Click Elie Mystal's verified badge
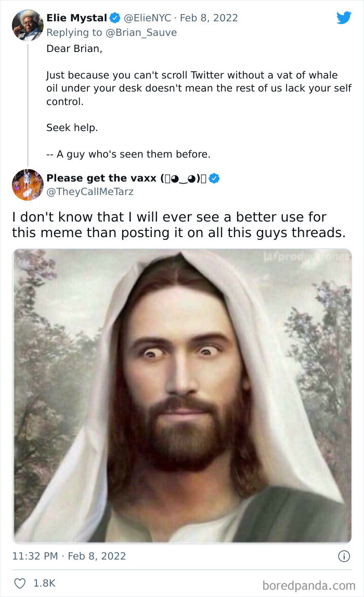 114,18
